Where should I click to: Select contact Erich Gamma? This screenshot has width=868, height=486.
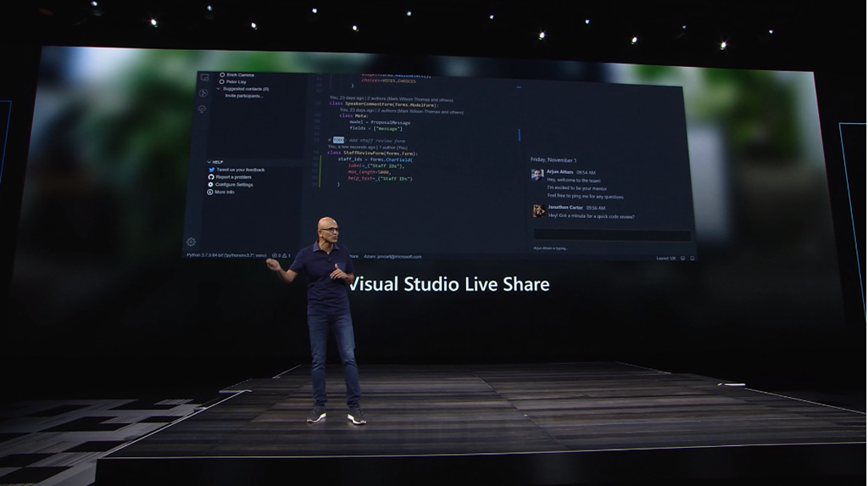pos(241,75)
